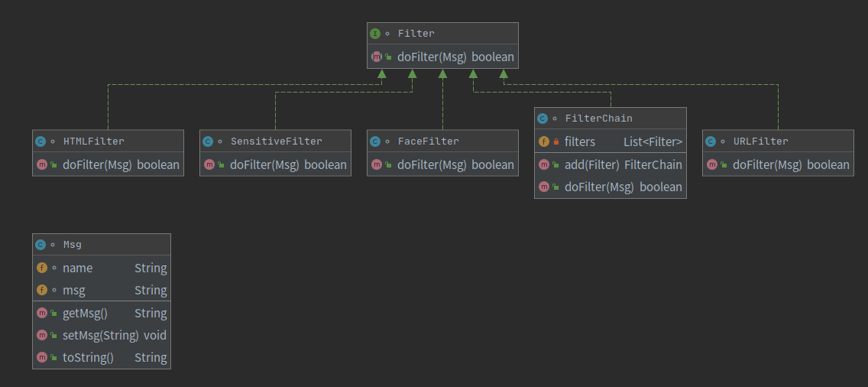This screenshot has height=387, width=868.
Task: Click doFilter(Msg) in FaceFilter
Action: pos(432,164)
